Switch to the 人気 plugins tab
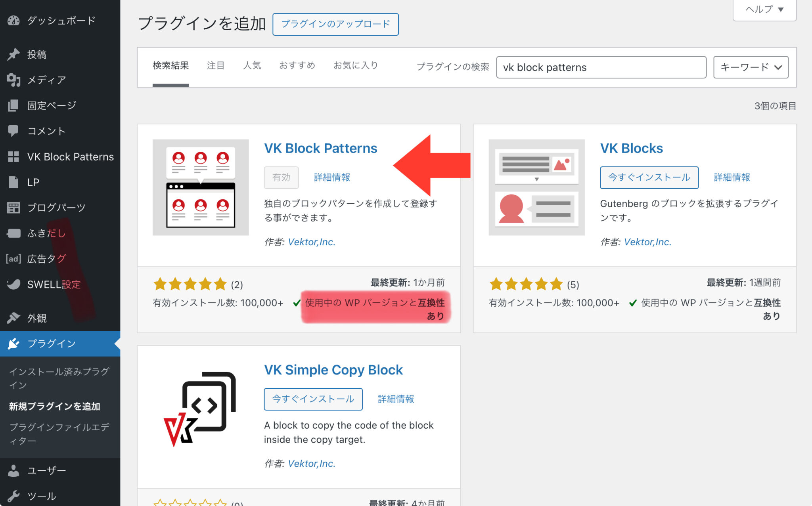The width and height of the screenshot is (812, 506). (252, 65)
